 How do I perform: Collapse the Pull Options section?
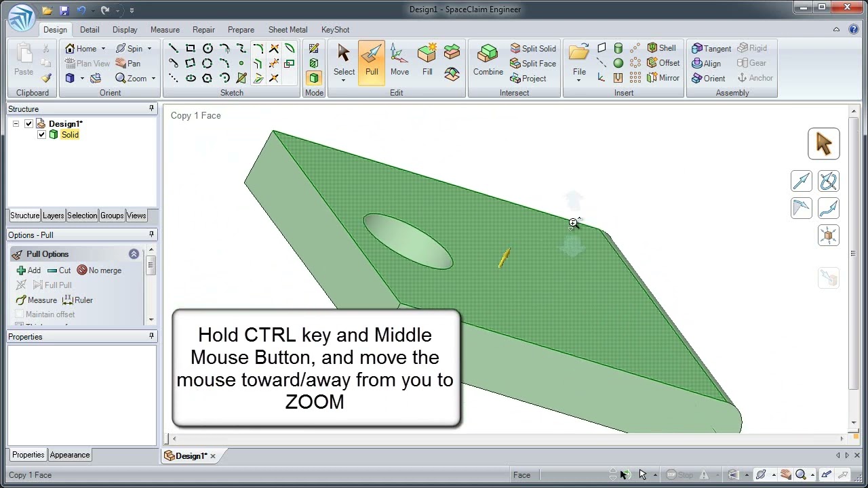point(134,254)
